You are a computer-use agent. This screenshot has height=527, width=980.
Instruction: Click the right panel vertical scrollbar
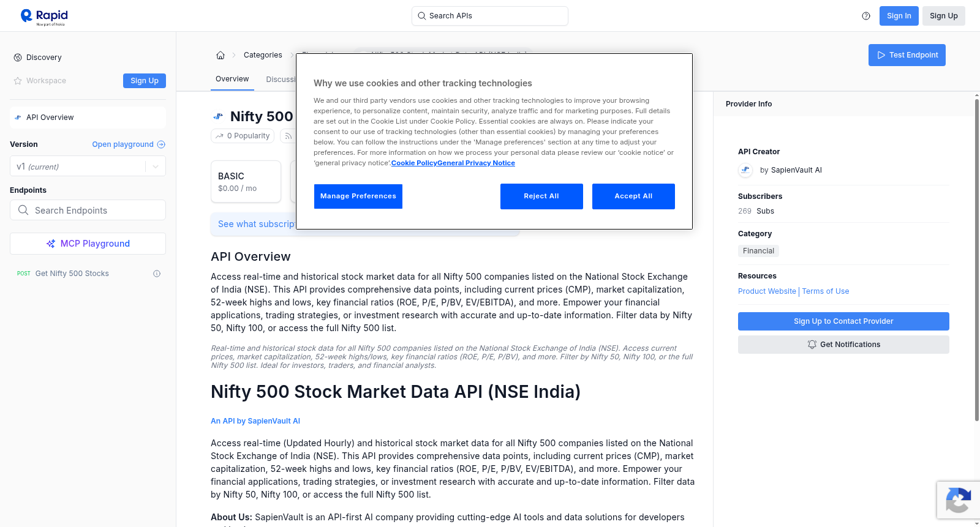click(x=977, y=260)
